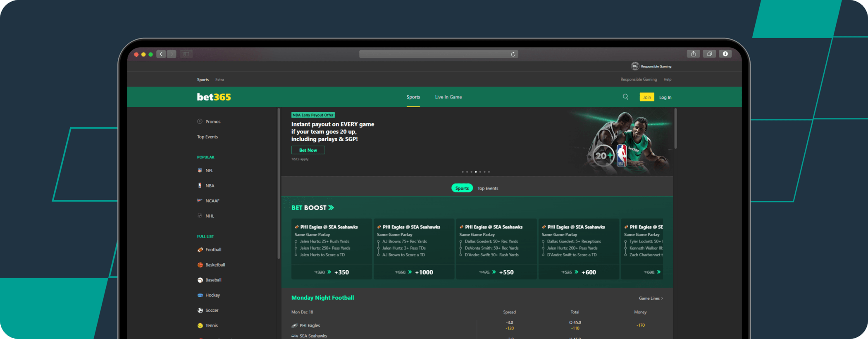Switch to the Top Events pill toggle
The height and width of the screenshot is (339, 868).
(488, 188)
